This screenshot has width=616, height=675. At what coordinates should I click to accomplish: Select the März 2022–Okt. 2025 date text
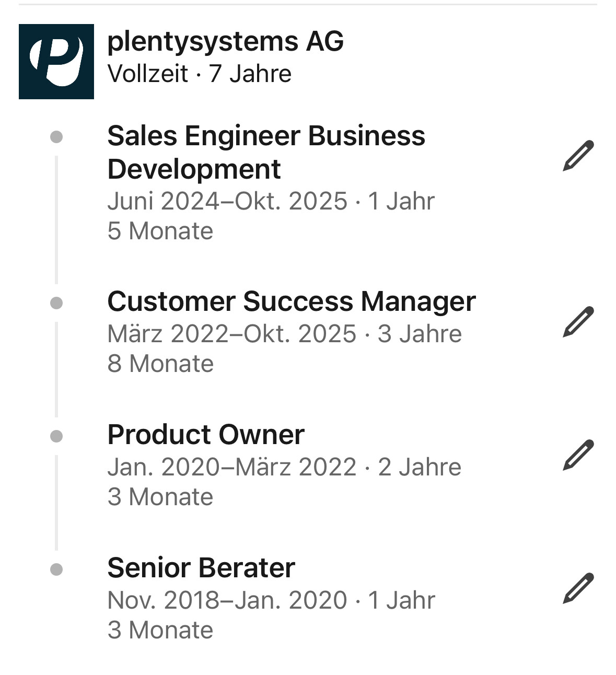[x=231, y=334]
